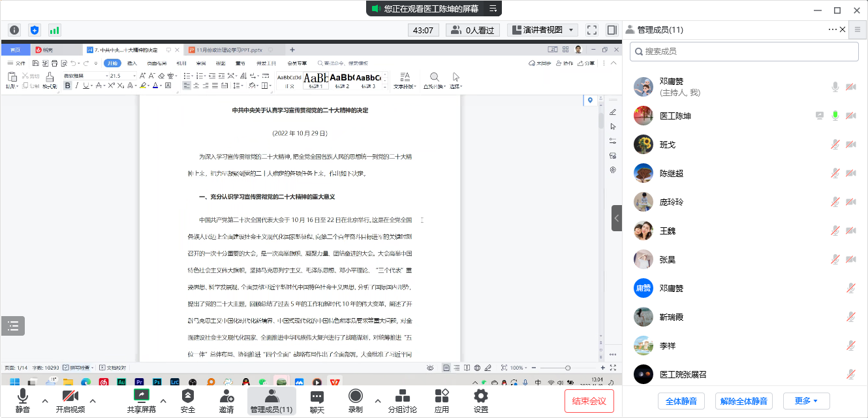Click the 全体静音 button
The height and width of the screenshot is (418, 868).
click(x=681, y=401)
